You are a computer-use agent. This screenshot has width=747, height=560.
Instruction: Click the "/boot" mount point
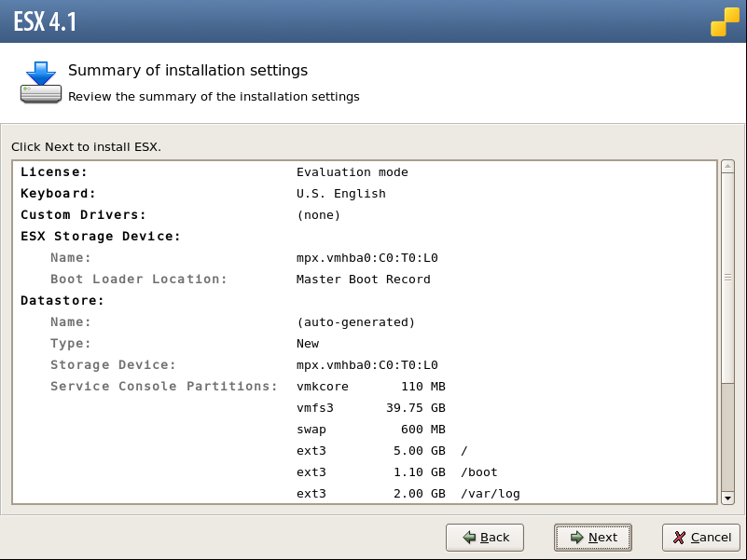point(478,471)
